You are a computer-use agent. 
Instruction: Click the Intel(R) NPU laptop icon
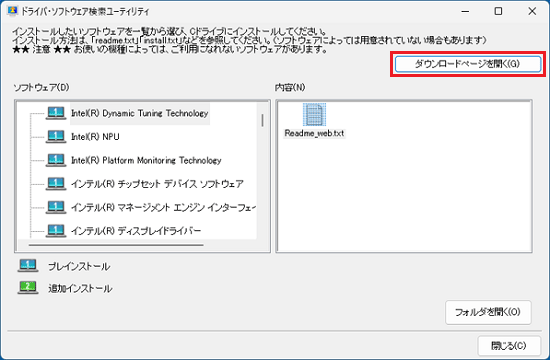click(x=56, y=137)
